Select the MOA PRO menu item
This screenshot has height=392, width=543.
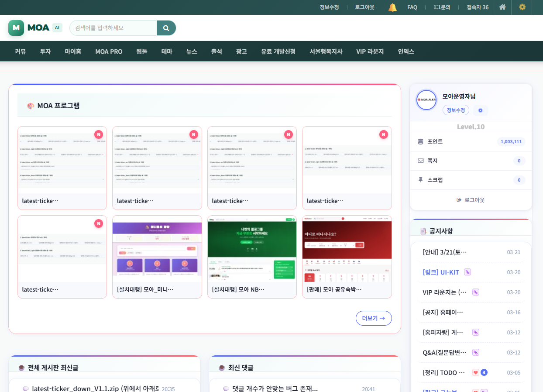click(x=109, y=52)
